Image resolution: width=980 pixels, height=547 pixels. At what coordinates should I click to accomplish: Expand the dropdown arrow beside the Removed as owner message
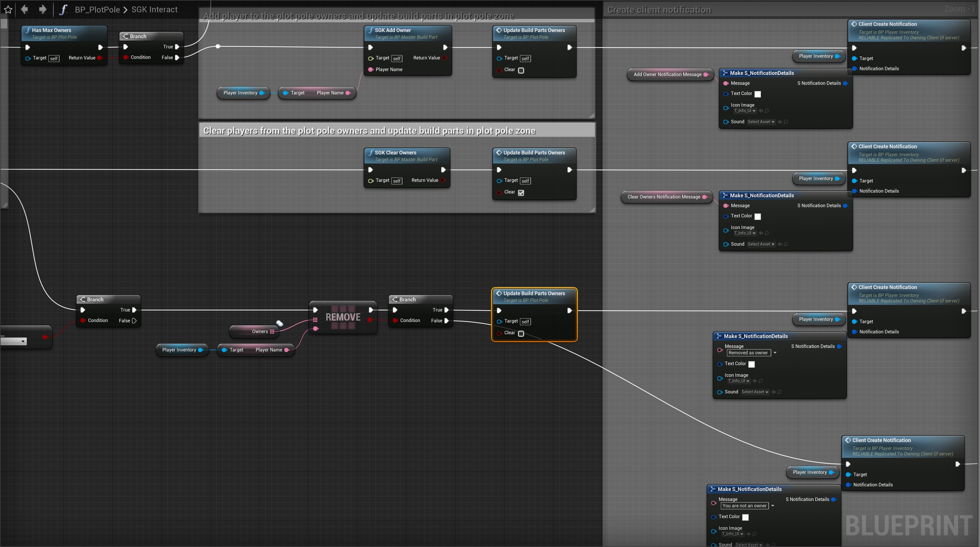point(775,353)
